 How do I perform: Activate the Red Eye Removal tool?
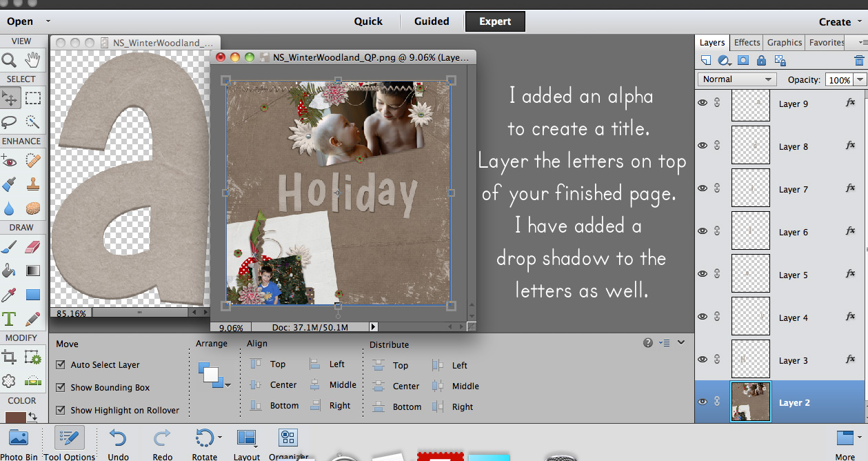[x=10, y=161]
